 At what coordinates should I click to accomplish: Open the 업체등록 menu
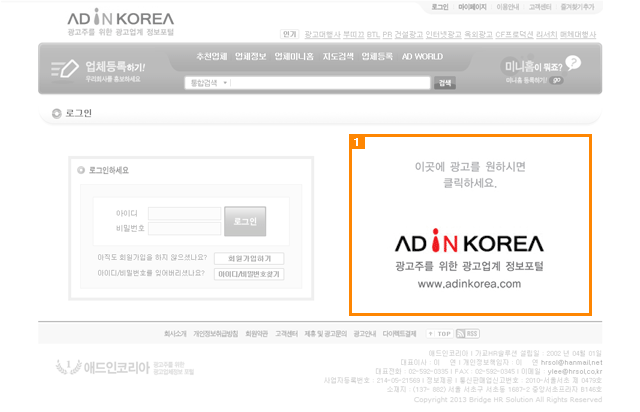pos(377,56)
